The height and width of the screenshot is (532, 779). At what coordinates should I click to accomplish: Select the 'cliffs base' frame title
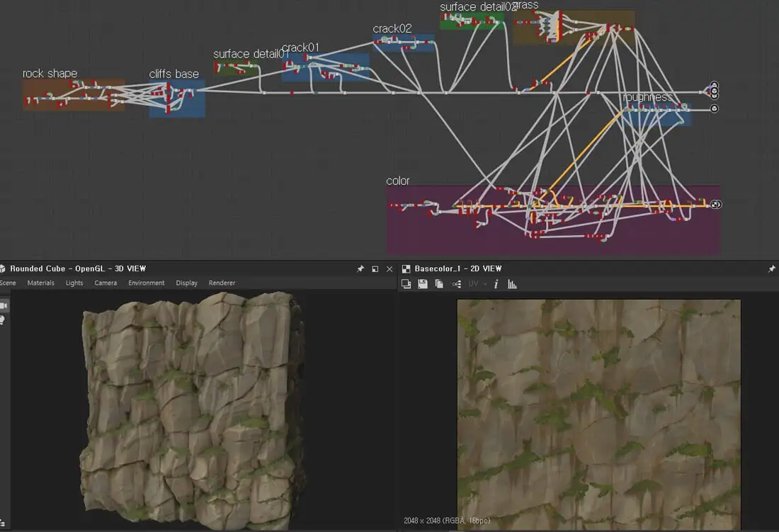tap(174, 74)
